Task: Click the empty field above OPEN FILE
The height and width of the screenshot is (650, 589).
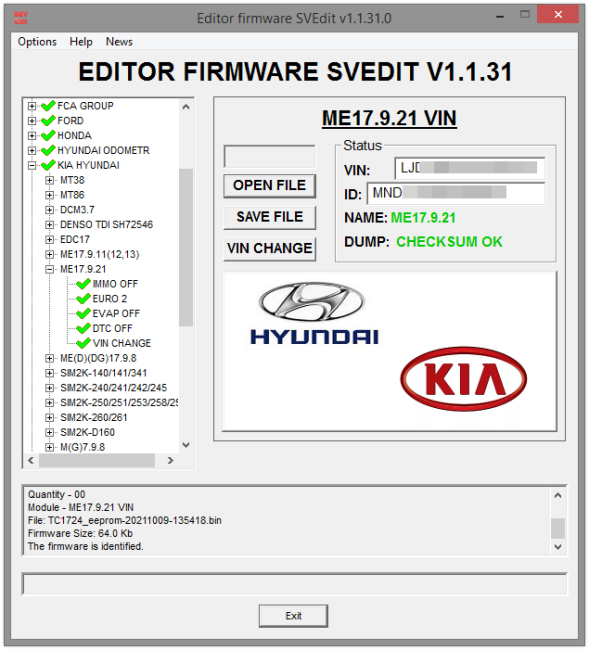Action: (x=269, y=156)
